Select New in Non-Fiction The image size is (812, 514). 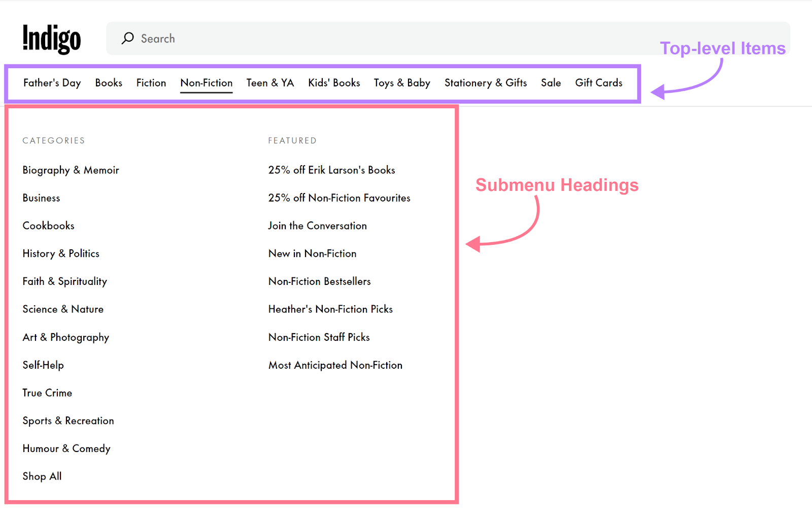312,253
